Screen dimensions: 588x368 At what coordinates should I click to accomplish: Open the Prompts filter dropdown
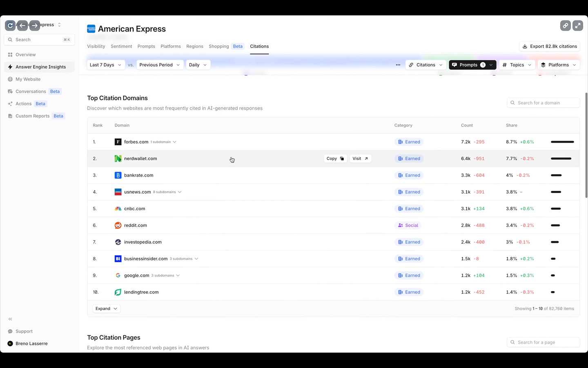click(472, 65)
